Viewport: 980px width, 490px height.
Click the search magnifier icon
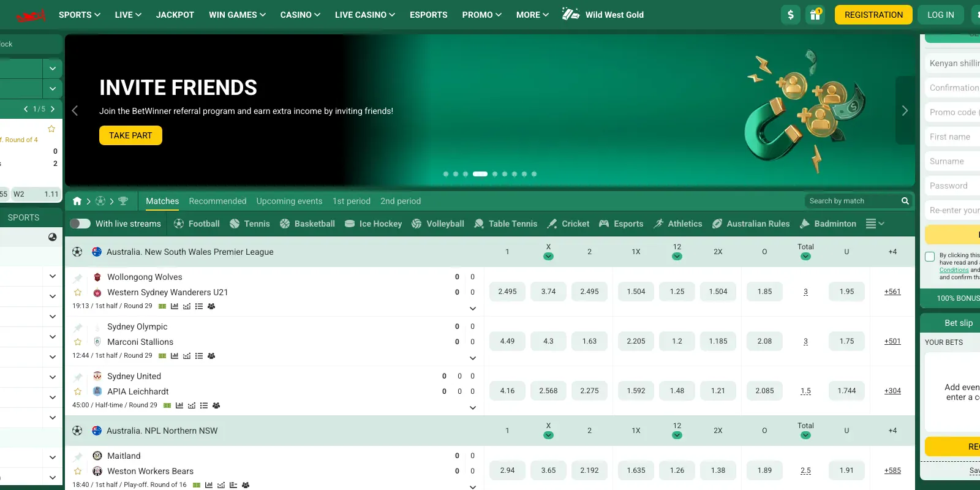(905, 201)
